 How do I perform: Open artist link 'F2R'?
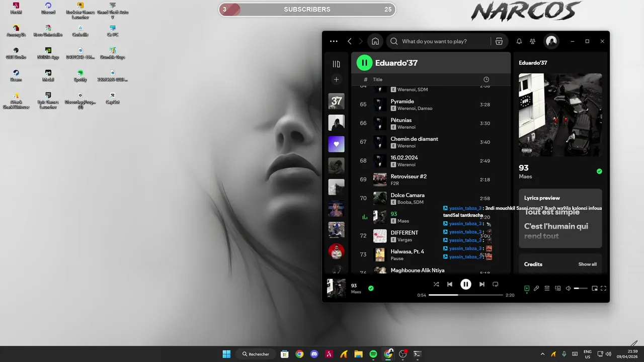[x=395, y=184]
